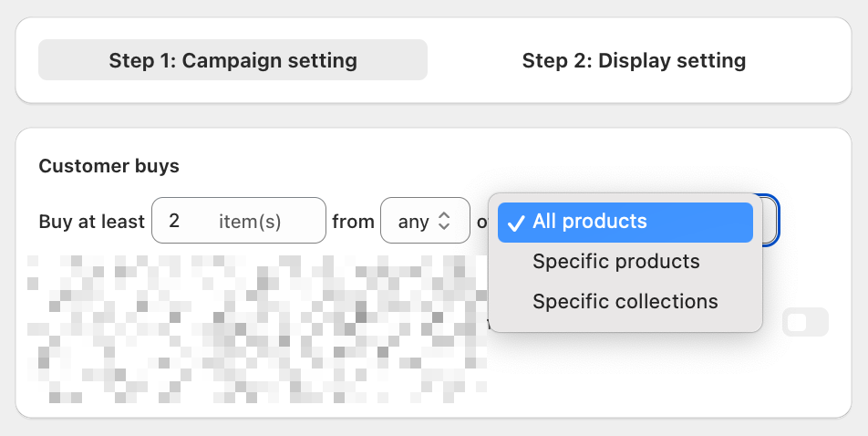Click the "Customer buys" section heading
868x436 pixels.
click(x=109, y=166)
